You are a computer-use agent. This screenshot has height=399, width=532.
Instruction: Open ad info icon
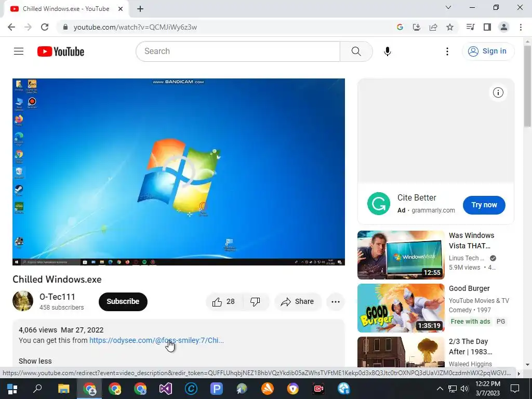[x=498, y=92]
